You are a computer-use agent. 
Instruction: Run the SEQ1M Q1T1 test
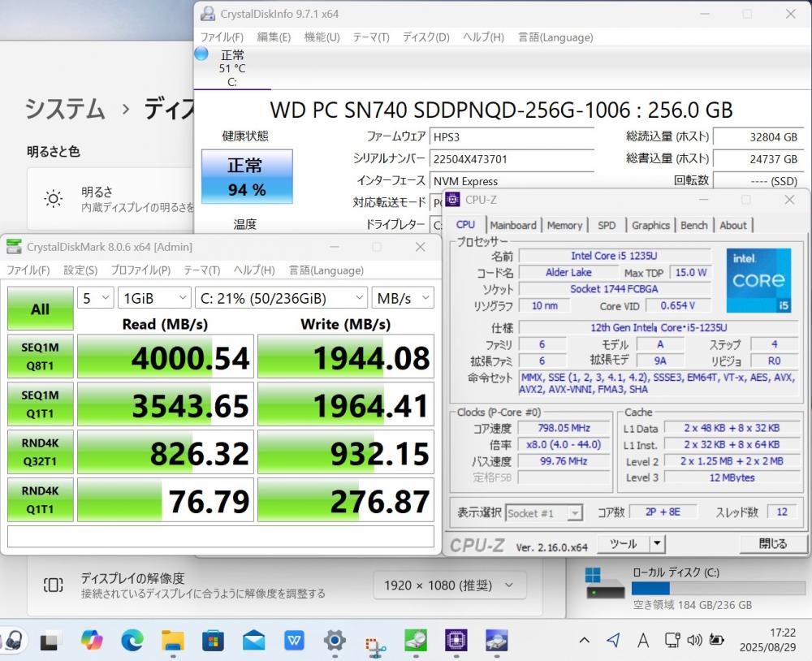(x=41, y=404)
